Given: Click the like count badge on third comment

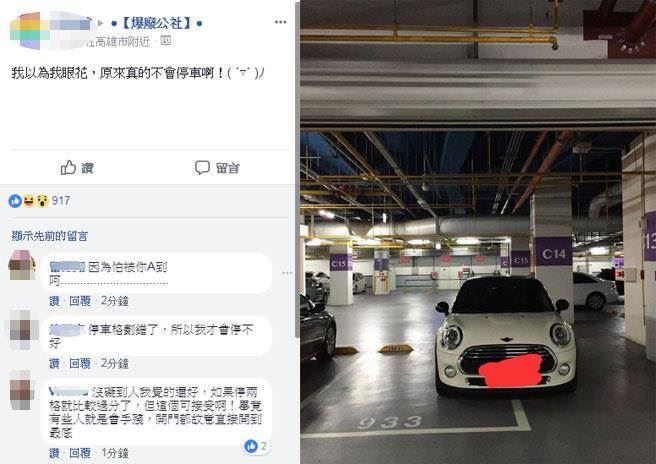Looking at the screenshot, I should [255, 446].
